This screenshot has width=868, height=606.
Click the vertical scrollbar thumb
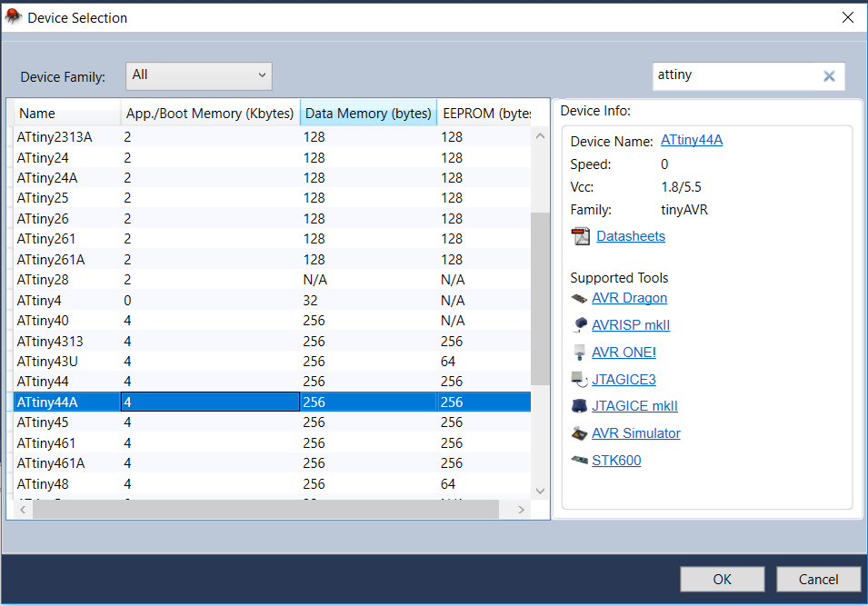pyautogui.click(x=540, y=298)
